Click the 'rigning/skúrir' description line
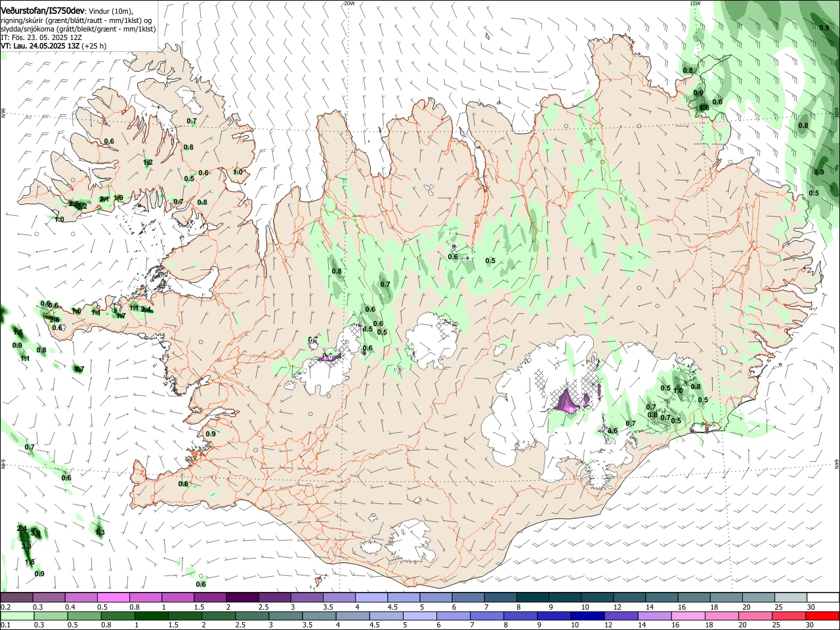Screen dimensions: 840x630 pyautogui.click(x=77, y=20)
